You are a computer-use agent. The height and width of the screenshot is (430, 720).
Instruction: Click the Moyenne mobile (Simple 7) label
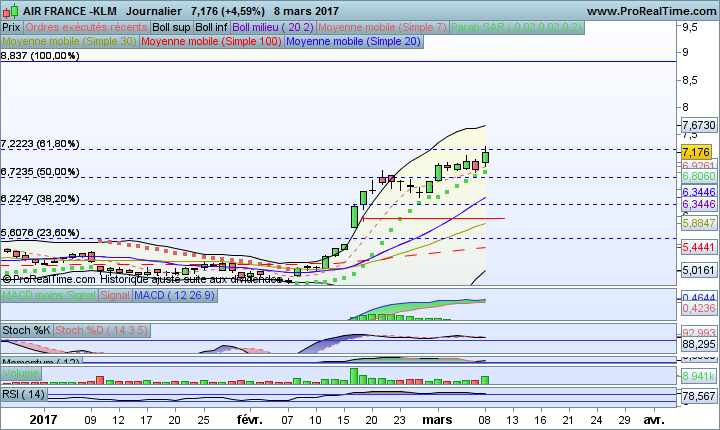(x=382, y=28)
